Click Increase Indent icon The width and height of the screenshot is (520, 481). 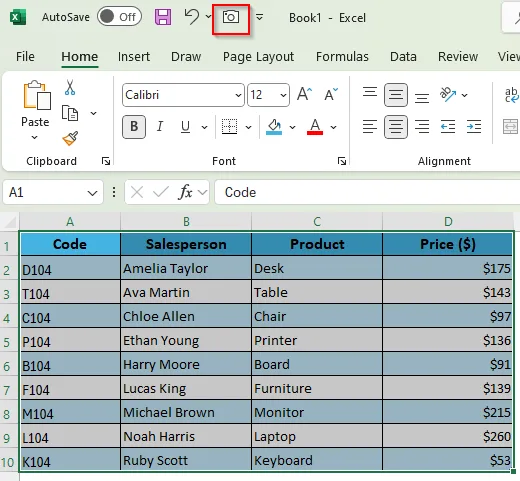474,127
